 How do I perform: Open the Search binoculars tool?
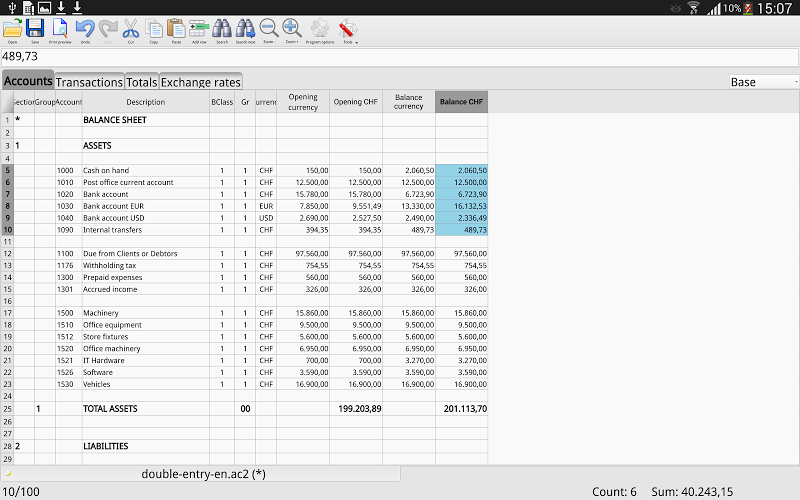(x=222, y=31)
